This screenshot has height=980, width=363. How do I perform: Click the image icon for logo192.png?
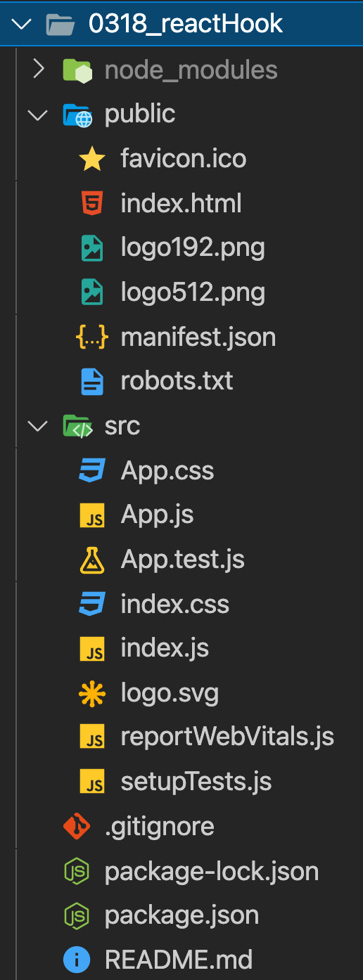click(x=92, y=247)
